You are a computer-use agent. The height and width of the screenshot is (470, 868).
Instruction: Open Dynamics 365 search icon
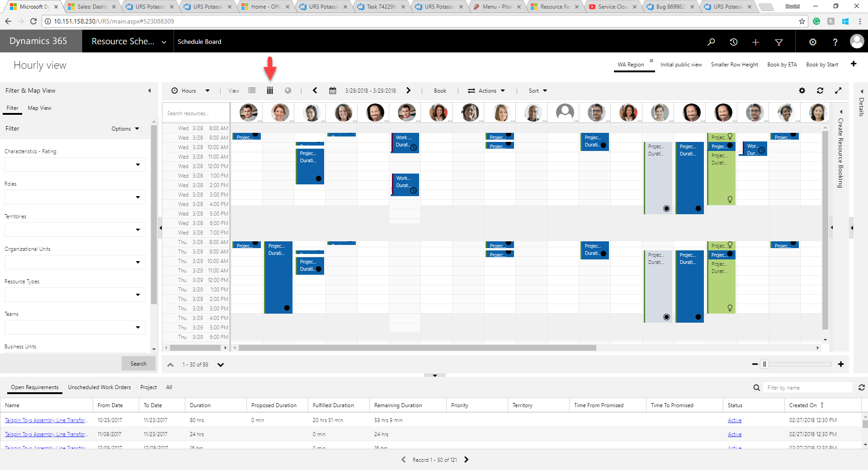click(x=711, y=42)
